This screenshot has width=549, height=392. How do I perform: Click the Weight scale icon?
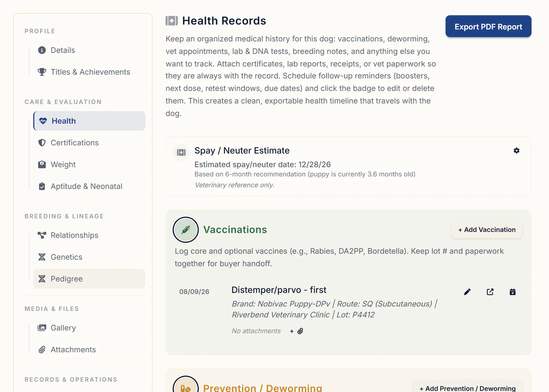(x=42, y=164)
